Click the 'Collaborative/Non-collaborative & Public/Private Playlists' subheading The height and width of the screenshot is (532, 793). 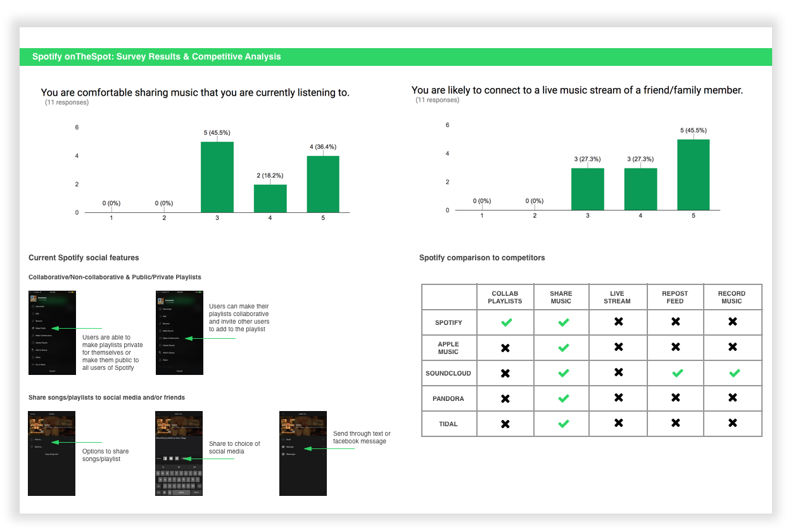[x=115, y=277]
